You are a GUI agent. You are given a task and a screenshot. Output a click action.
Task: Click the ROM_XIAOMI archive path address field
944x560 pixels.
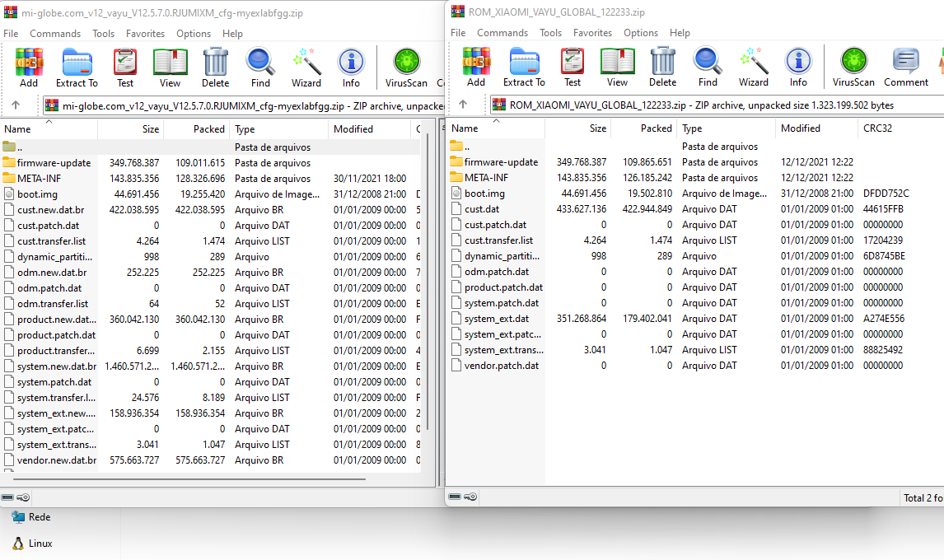(x=717, y=105)
